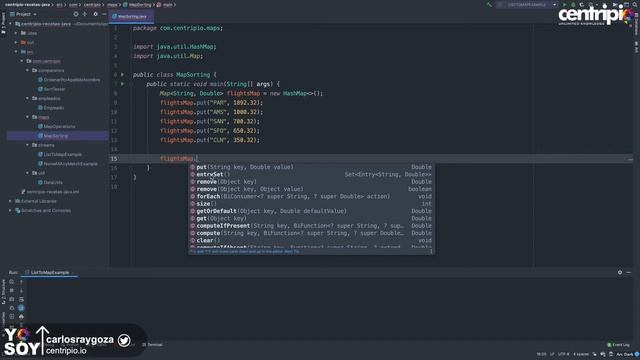Choose remove(Object key) suggestion

311,182
